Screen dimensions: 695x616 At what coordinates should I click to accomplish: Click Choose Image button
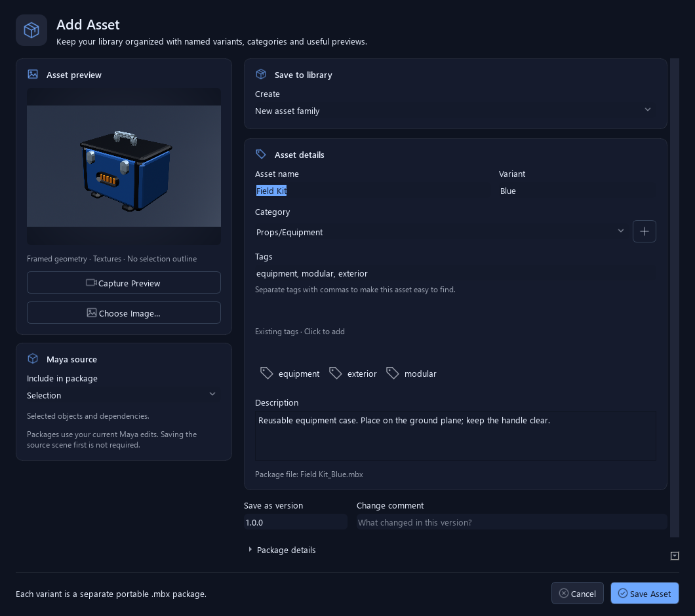(x=124, y=313)
